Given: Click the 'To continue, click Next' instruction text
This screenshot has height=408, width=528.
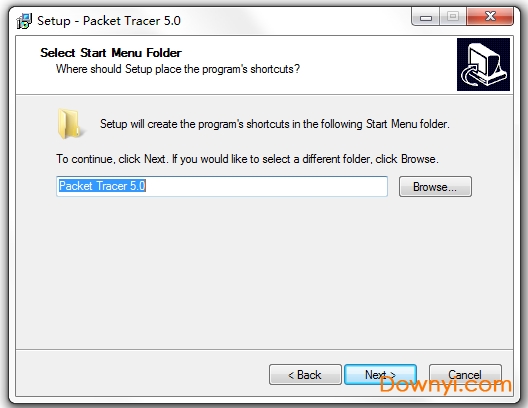Looking at the screenshot, I should pyautogui.click(x=248, y=159).
